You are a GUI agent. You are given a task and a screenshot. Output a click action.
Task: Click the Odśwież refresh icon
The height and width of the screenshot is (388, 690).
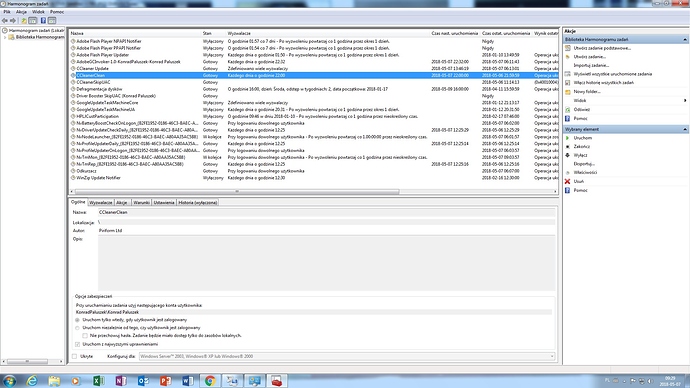[568, 110]
